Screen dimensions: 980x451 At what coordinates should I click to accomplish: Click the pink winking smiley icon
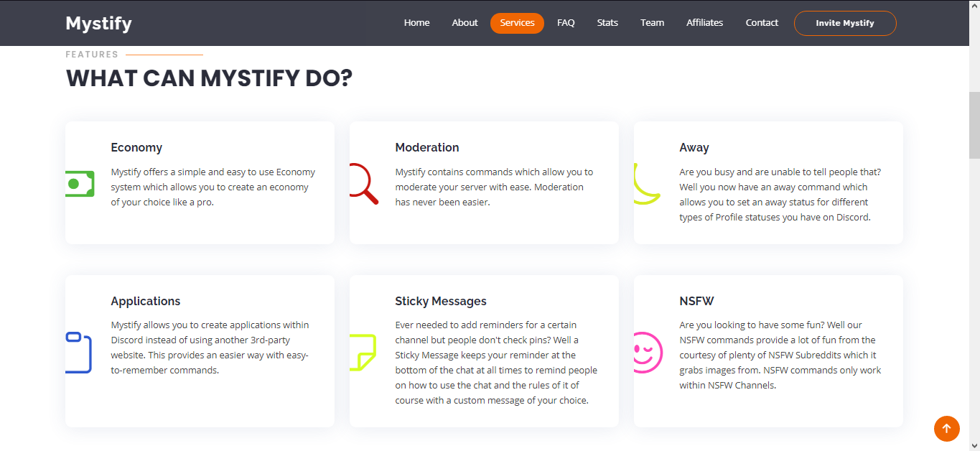pos(647,352)
